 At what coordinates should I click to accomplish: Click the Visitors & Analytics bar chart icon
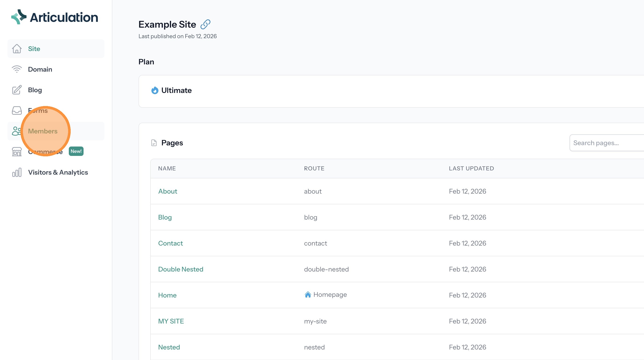17,172
